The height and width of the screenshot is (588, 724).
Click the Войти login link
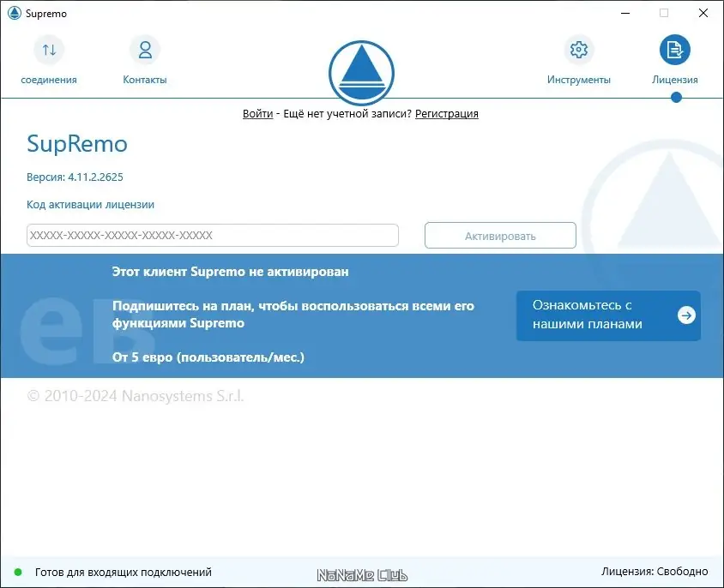(x=257, y=113)
